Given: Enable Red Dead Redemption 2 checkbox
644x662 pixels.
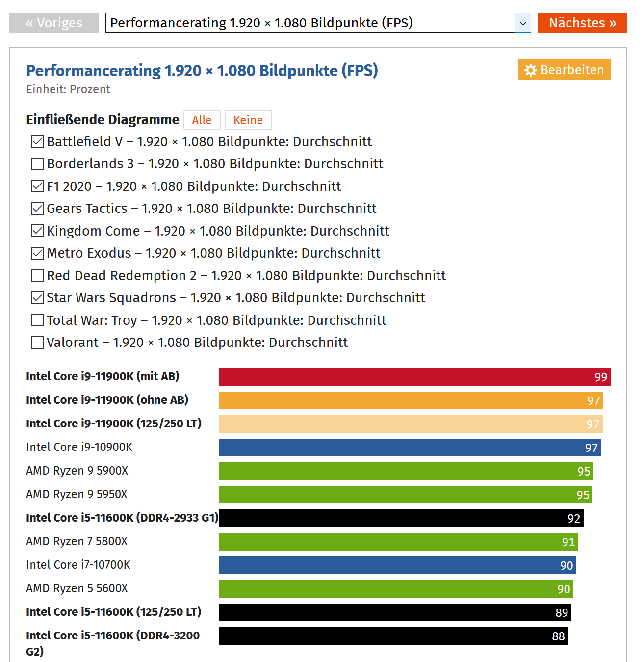Looking at the screenshot, I should pyautogui.click(x=37, y=276).
